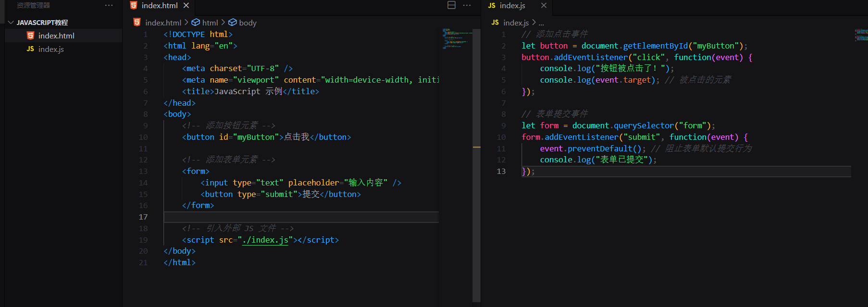Select body element in the breadcrumb

pyautogui.click(x=248, y=23)
